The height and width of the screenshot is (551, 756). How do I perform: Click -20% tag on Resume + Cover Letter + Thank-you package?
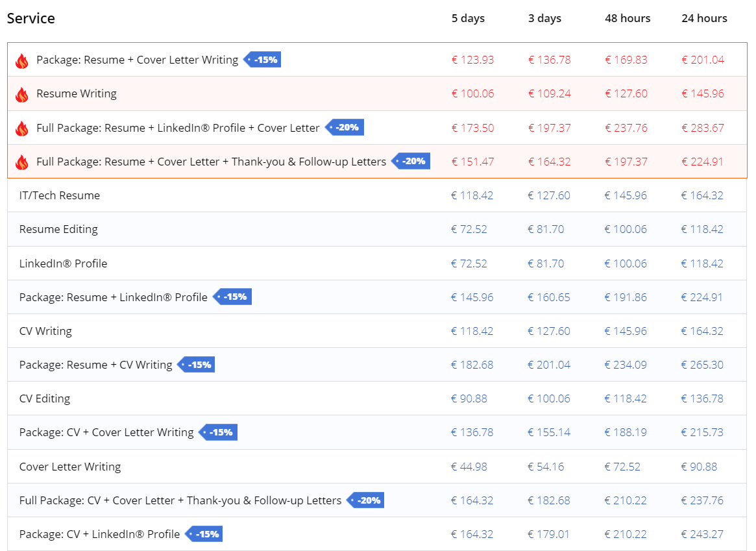pos(411,161)
